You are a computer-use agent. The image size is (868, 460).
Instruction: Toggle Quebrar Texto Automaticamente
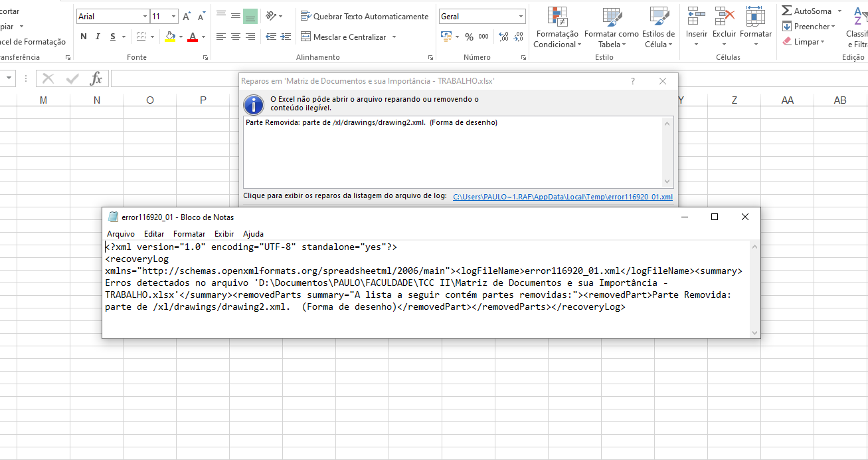tap(364, 17)
